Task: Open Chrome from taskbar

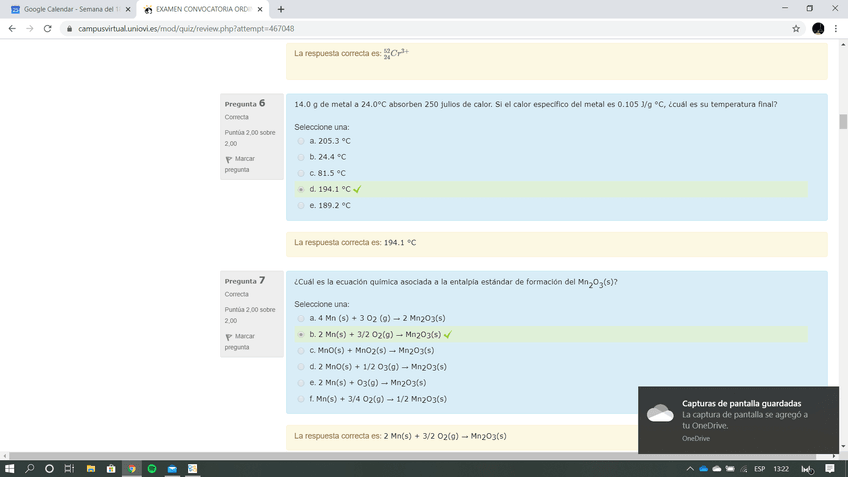Action: [131, 468]
